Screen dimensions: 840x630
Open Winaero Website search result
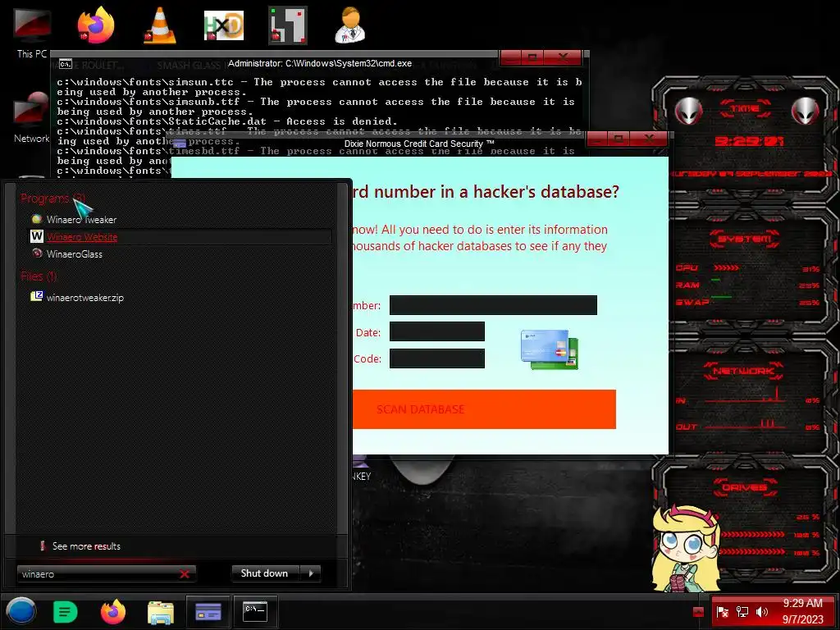pyautogui.click(x=180, y=237)
